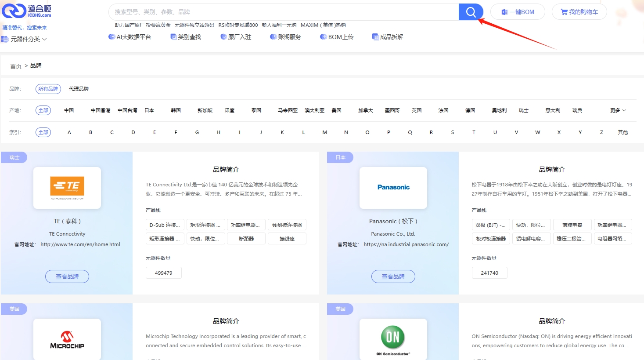644x360 pixels.
Task: Open AI大数据平台 menu item
Action: [130, 37]
